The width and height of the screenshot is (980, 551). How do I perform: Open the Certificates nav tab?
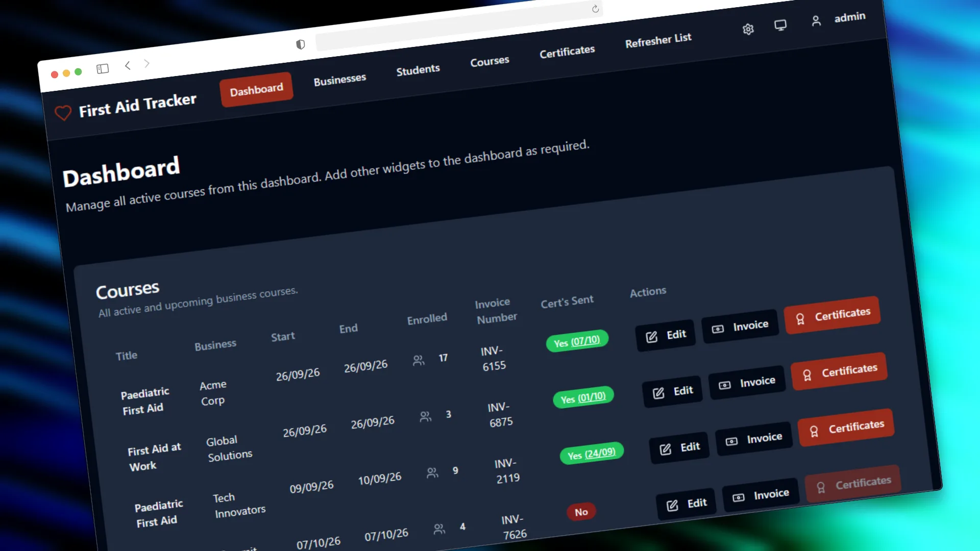click(x=567, y=52)
